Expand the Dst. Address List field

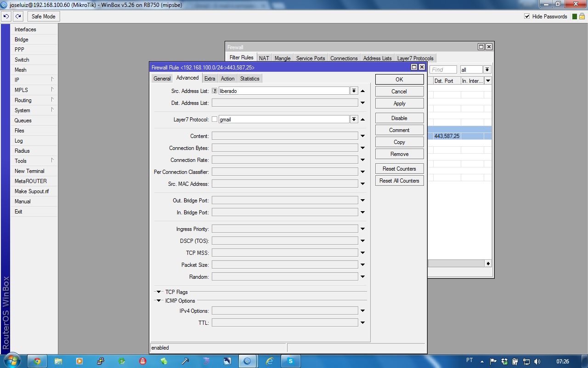point(362,103)
